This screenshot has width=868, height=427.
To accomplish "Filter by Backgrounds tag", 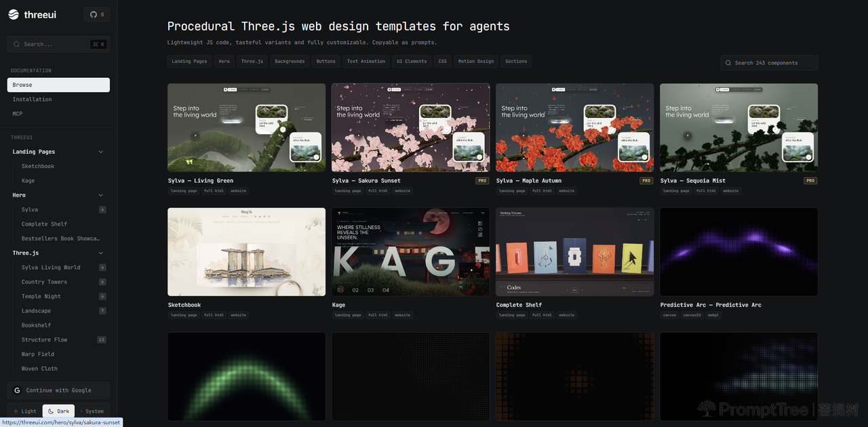I will (x=290, y=61).
